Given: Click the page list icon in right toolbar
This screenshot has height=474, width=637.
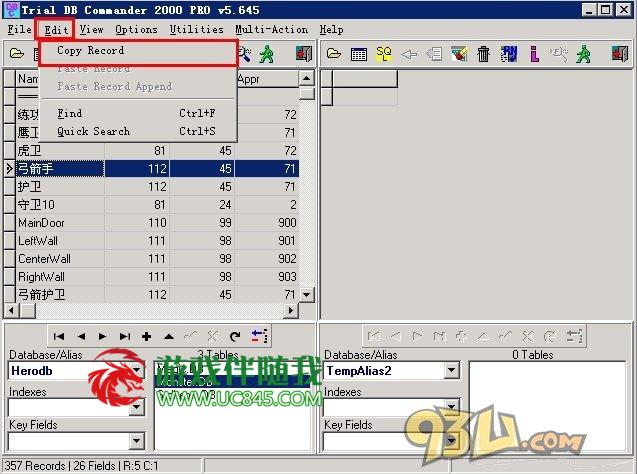Looking at the screenshot, I should coord(434,54).
